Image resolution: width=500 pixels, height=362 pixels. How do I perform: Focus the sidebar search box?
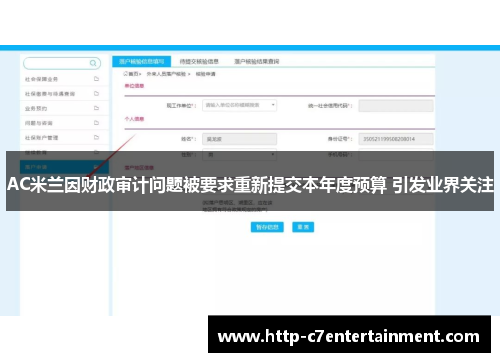pos(62,63)
